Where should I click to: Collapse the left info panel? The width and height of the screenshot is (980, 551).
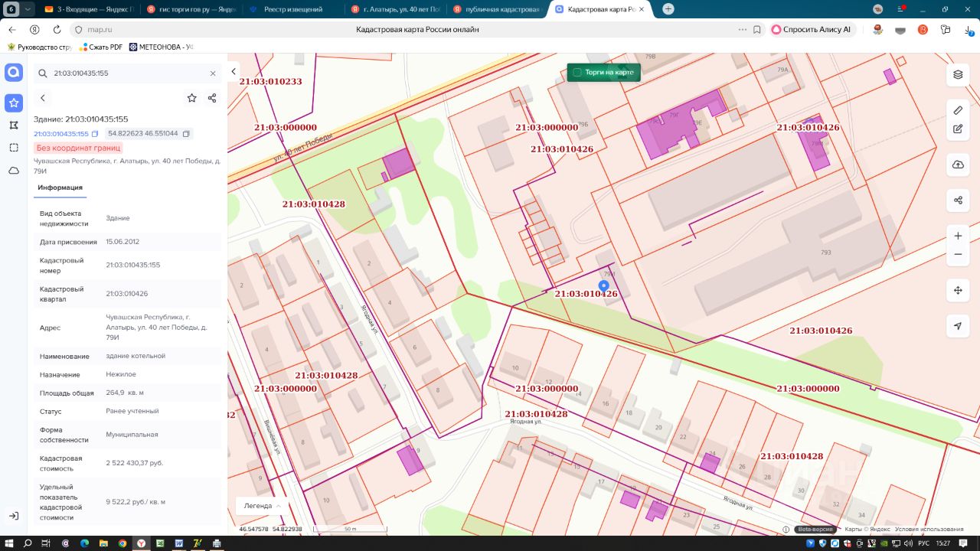tap(234, 72)
